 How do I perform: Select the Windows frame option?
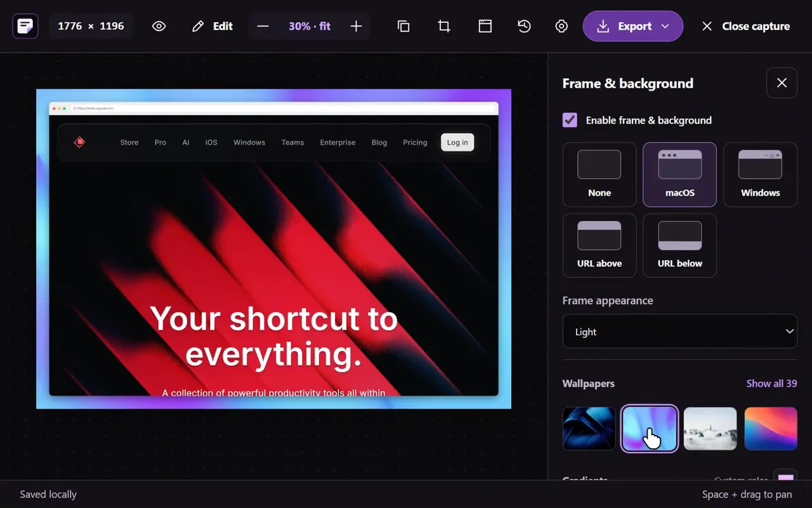[x=760, y=175]
